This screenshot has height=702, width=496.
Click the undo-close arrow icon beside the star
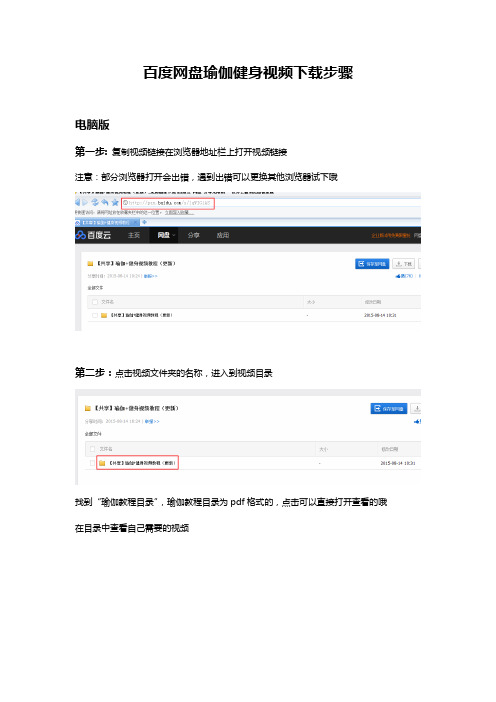click(x=105, y=202)
